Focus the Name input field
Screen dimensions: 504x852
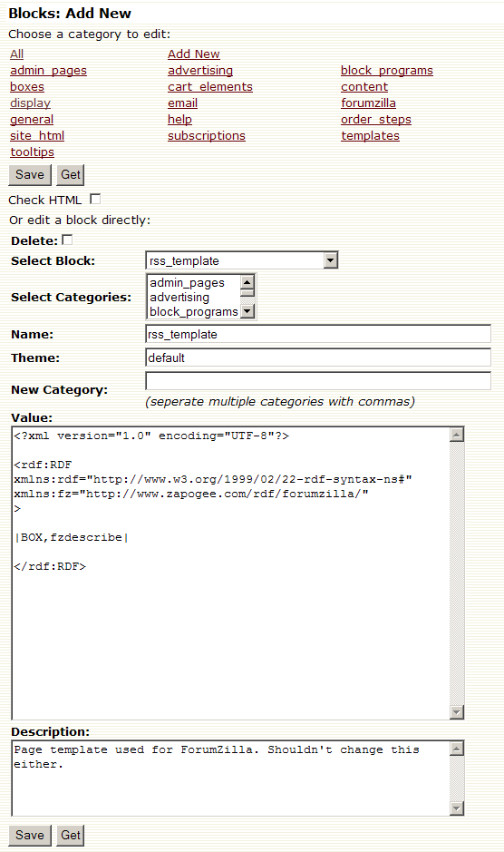coord(318,334)
